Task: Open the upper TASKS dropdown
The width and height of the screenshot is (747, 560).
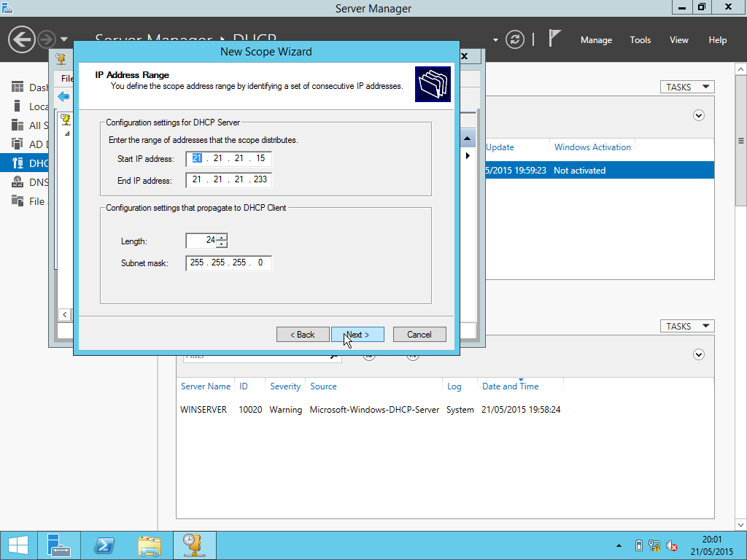Action: pos(687,87)
